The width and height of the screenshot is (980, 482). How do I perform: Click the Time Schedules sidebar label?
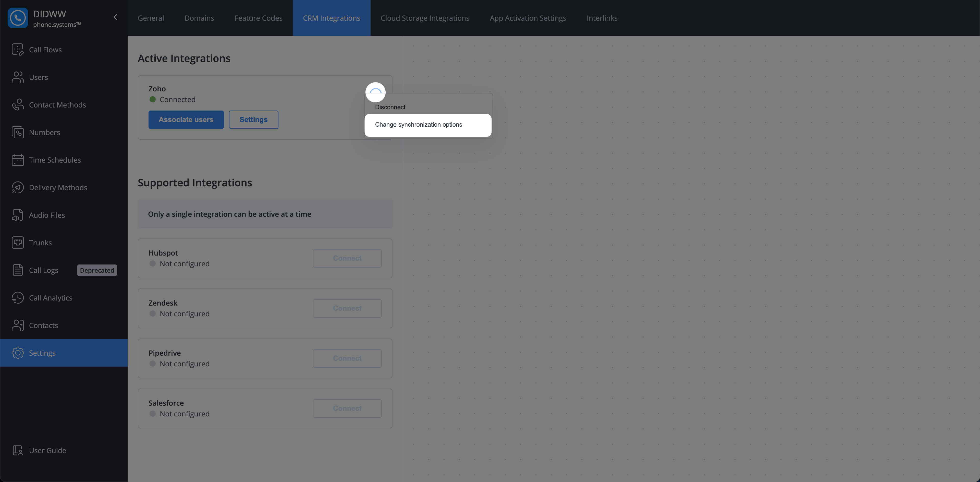55,160
